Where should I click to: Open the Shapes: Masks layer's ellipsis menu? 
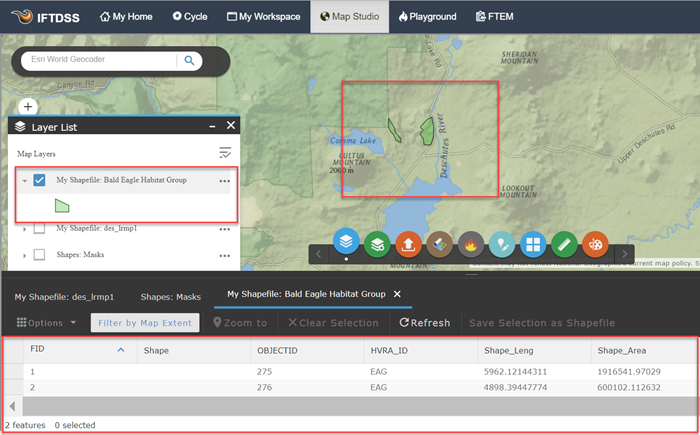[x=225, y=256]
